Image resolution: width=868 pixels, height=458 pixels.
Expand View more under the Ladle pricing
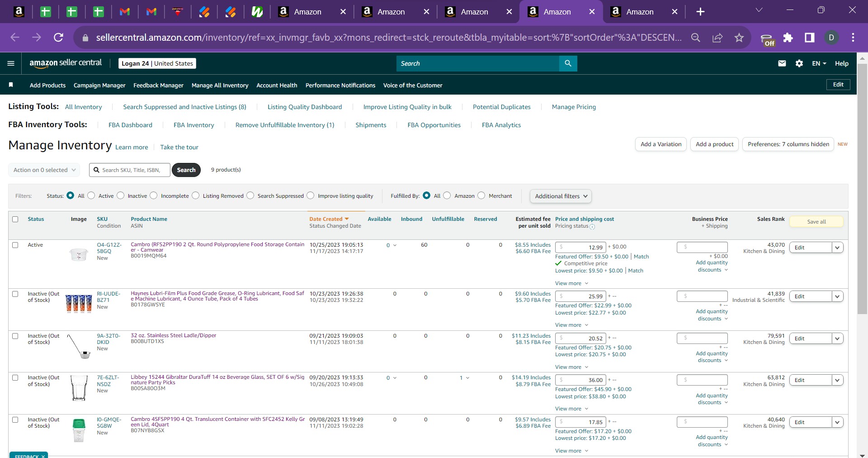pos(571,367)
